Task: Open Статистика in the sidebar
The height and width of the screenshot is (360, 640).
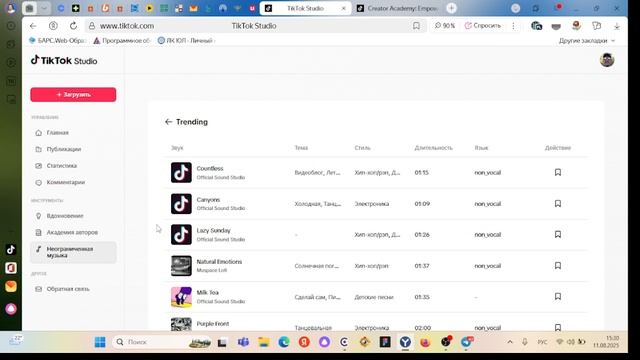Action: [61, 166]
